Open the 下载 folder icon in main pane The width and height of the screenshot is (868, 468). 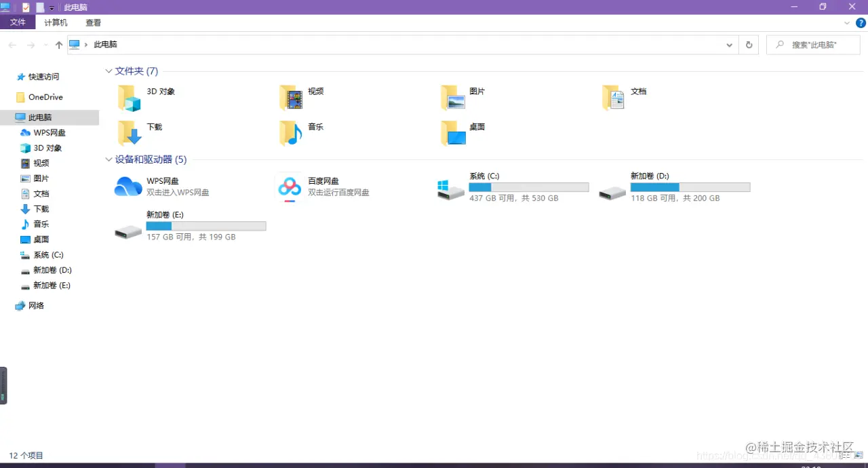coord(129,133)
